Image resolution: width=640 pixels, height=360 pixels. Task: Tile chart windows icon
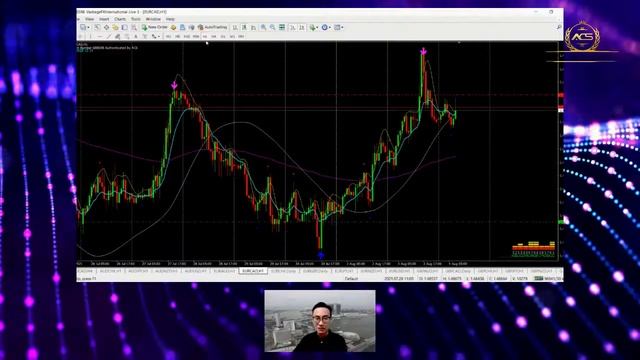(282, 27)
